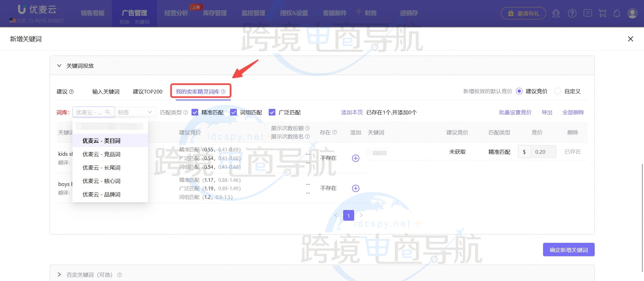644x281 pixels.
Task: Go to next page arrow
Action: pos(361,215)
